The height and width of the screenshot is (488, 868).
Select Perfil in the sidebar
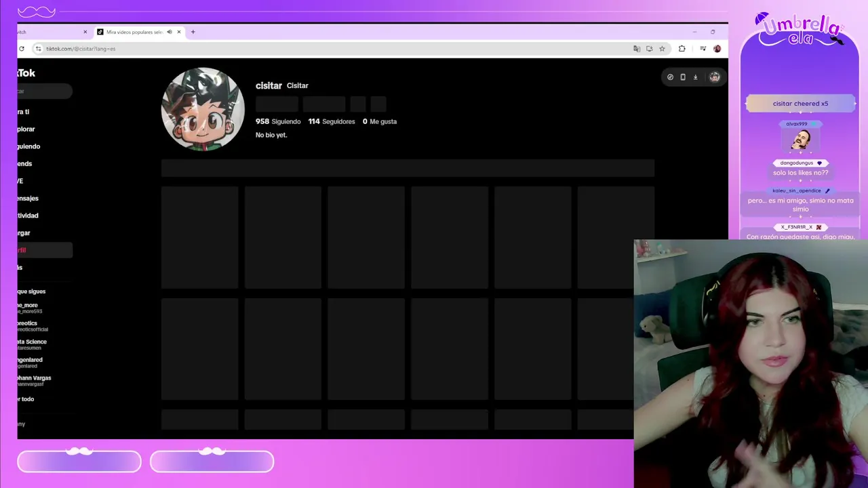click(45, 250)
